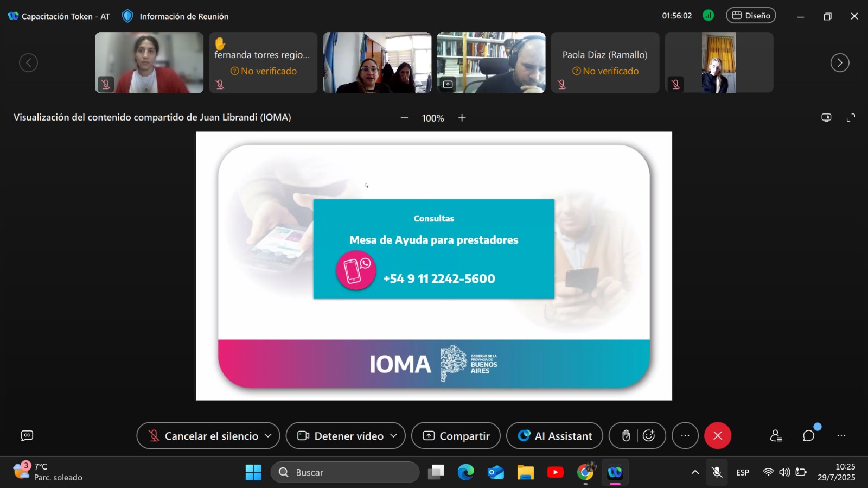Screen dimensions: 868x488
Task: Click the raised hand icon on fernanda's tile
Action: point(220,43)
